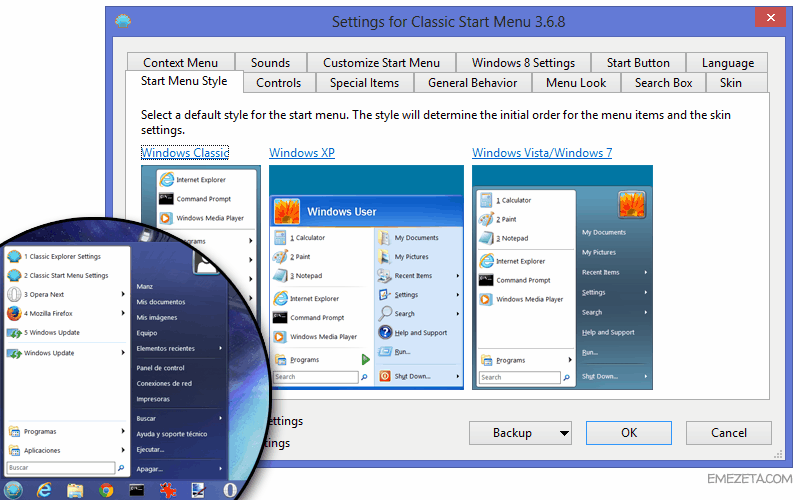Click the flower user picture in Vista preview
The width and height of the screenshot is (800, 500).
[632, 204]
